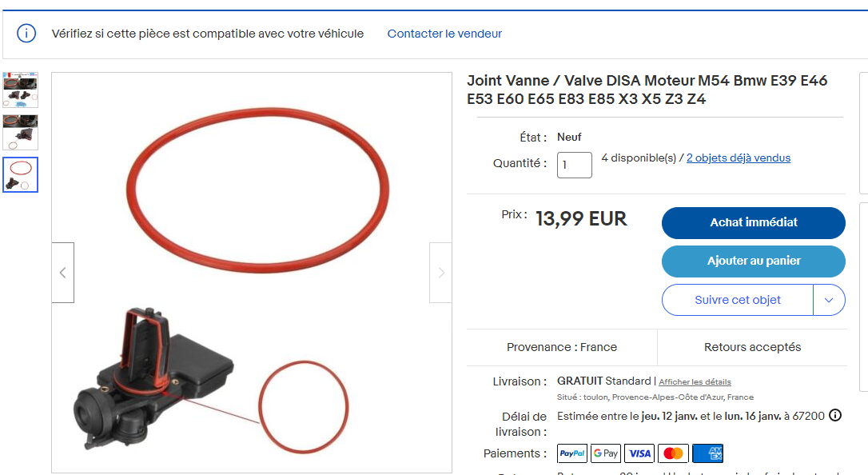Viewport: 868px width, 475px height.
Task: Open Contacter le vendeur link
Action: (444, 34)
